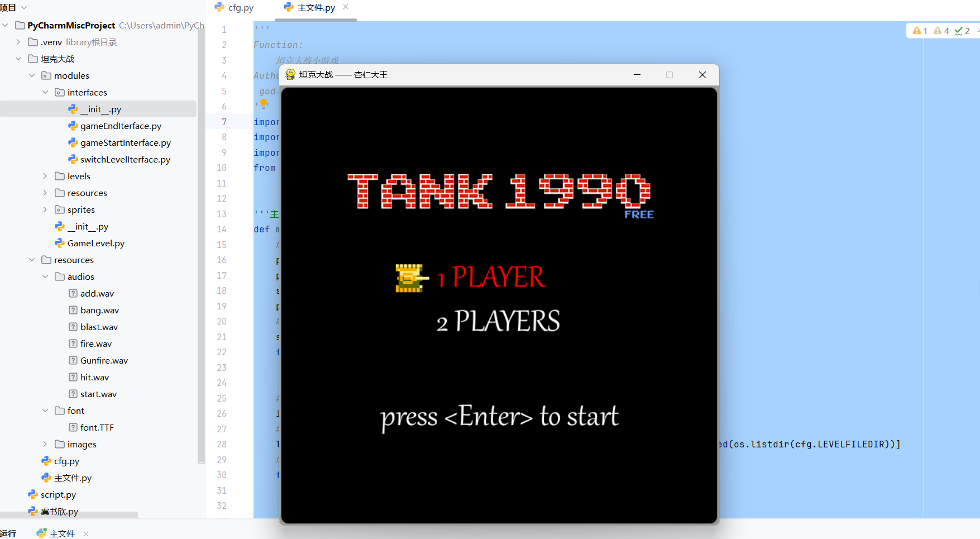Click the 'Function:' comment text in editor
Screen dimensions: 980x539
278,45
